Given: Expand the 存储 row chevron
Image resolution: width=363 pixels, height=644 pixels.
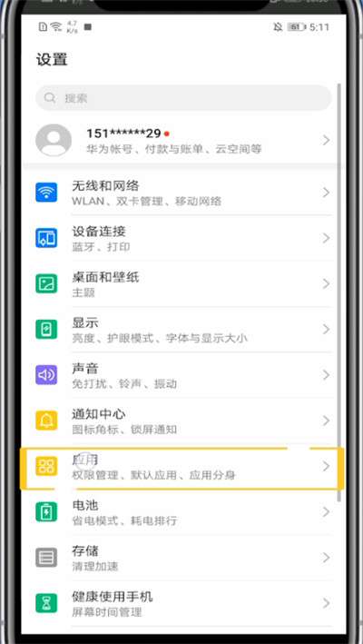Looking at the screenshot, I should (x=326, y=558).
